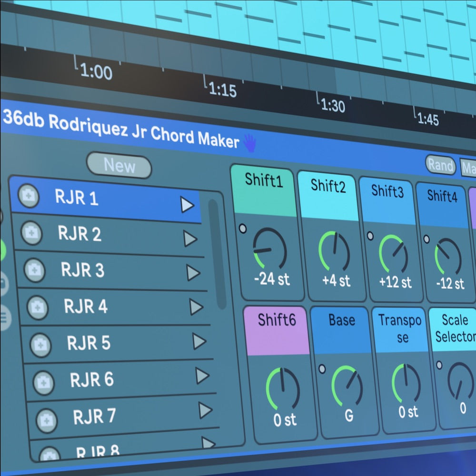Image resolution: width=476 pixels, height=476 pixels.
Task: Click the blue hand icon beside Chord Maker title
Action: [249, 143]
